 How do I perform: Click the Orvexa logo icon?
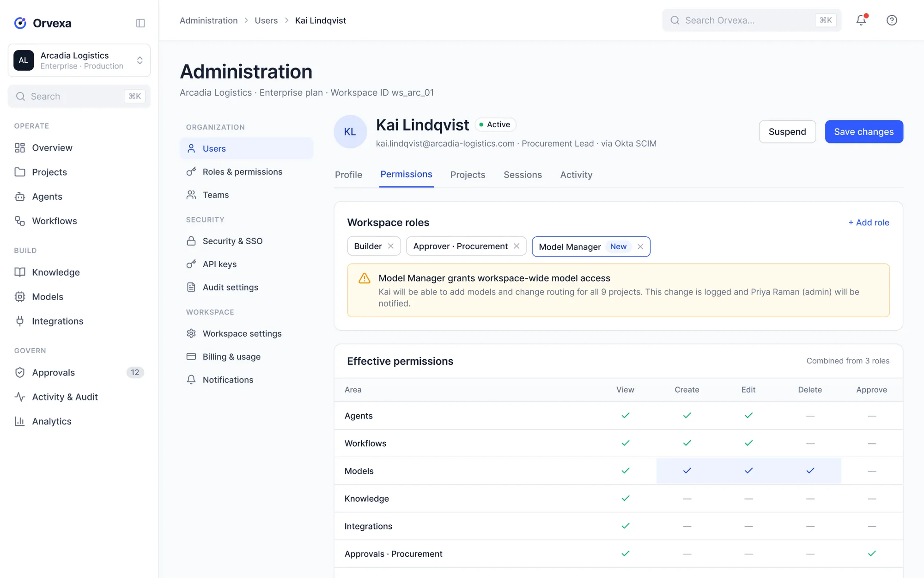click(20, 23)
